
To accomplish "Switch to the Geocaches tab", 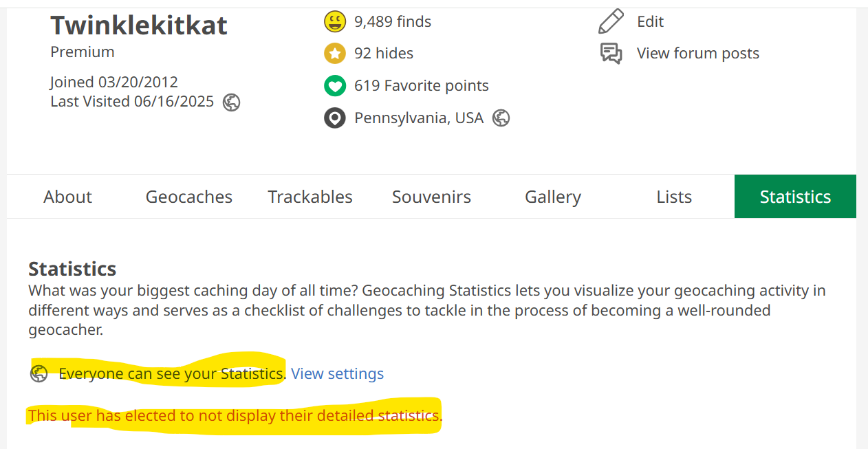I will 189,197.
